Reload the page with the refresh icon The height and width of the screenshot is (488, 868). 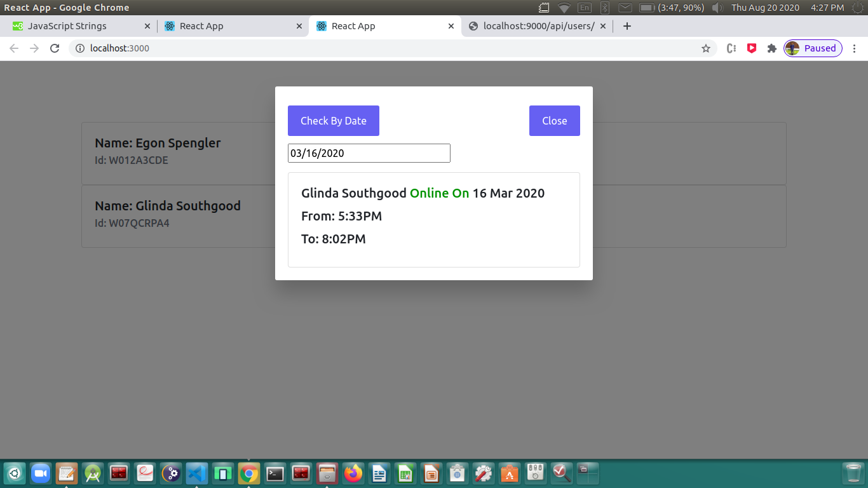click(55, 48)
